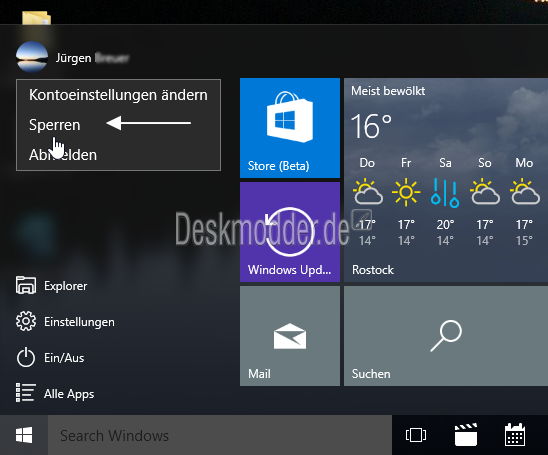The image size is (548, 455).
Task: Click the Alle Apps list icon
Action: (26, 392)
